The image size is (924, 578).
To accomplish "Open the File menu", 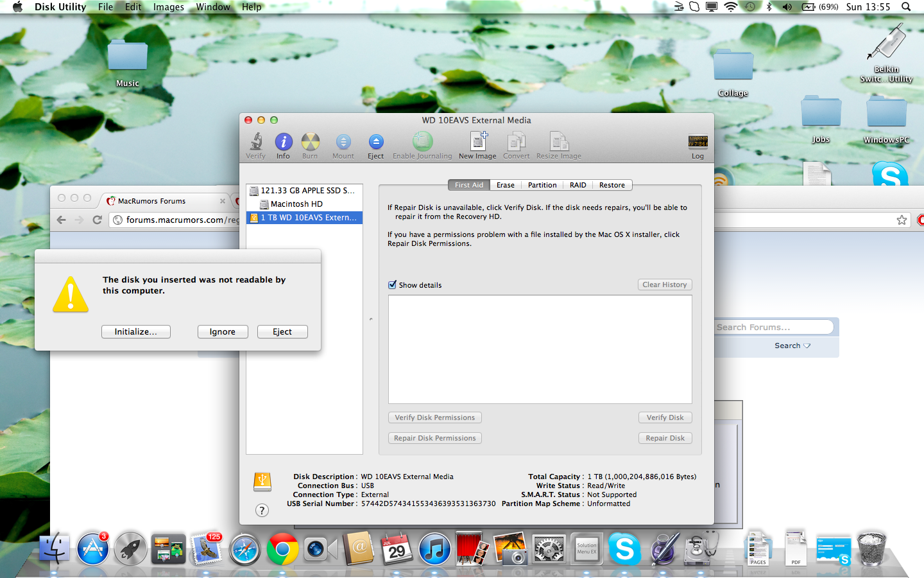I will (x=105, y=7).
